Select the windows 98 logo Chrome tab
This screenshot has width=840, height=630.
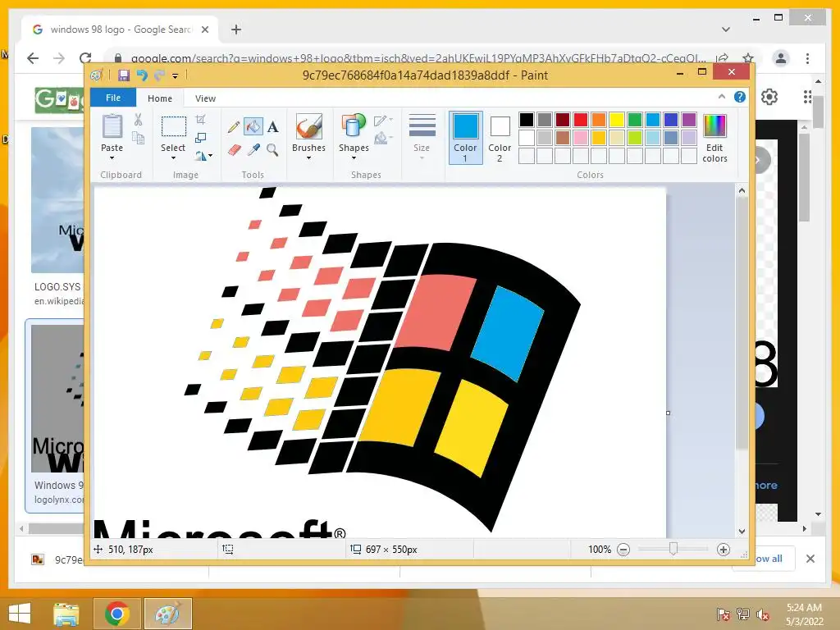point(120,30)
